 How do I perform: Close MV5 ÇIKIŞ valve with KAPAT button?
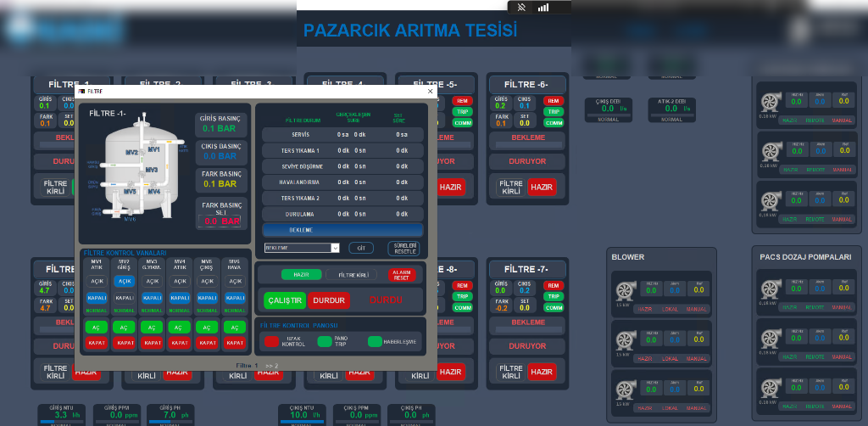point(208,343)
